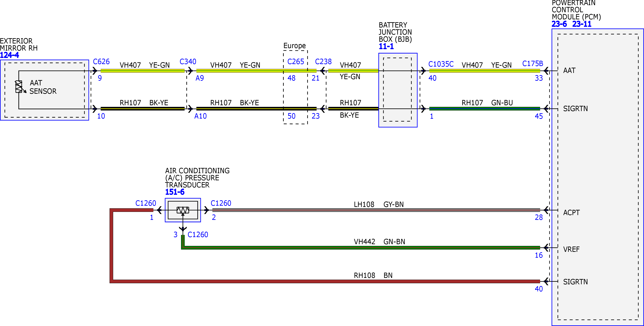The height and width of the screenshot is (326, 644).
Task: Open the 124-4 Exterior Mirror RH reference link
Action: coord(9,55)
